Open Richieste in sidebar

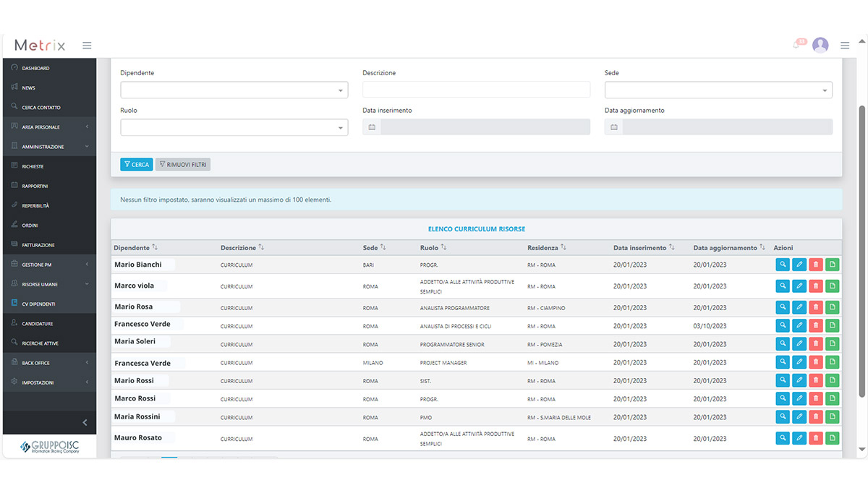[x=49, y=166]
